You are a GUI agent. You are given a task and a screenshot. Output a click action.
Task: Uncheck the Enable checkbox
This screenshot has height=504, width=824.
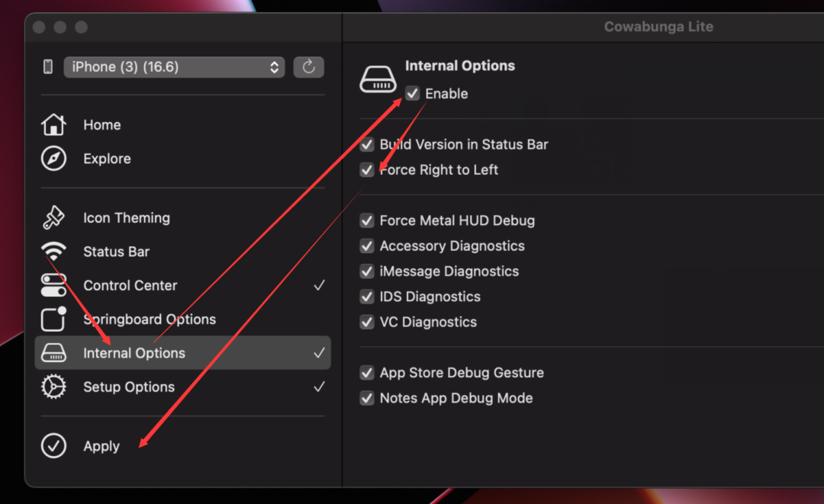tap(413, 94)
